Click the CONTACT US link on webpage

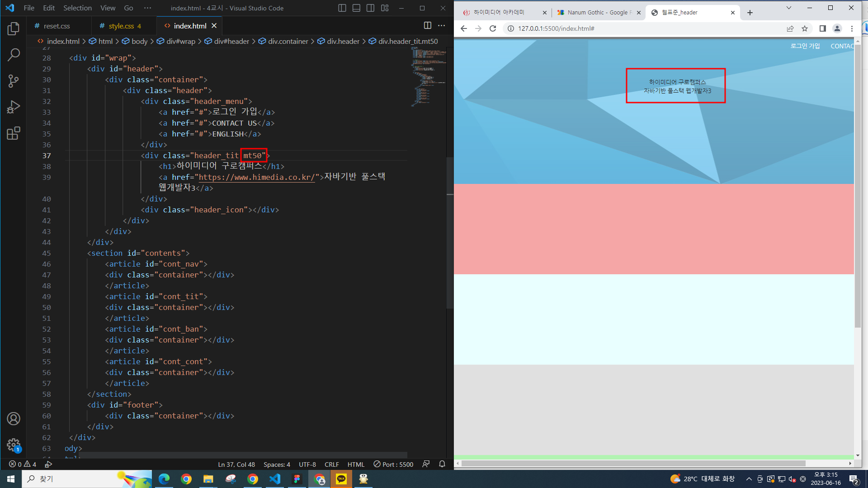(x=842, y=46)
